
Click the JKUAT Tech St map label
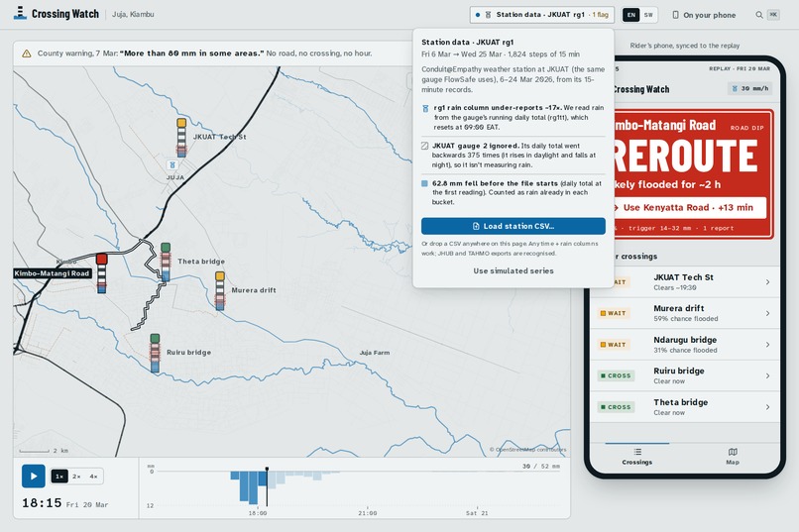coord(219,137)
